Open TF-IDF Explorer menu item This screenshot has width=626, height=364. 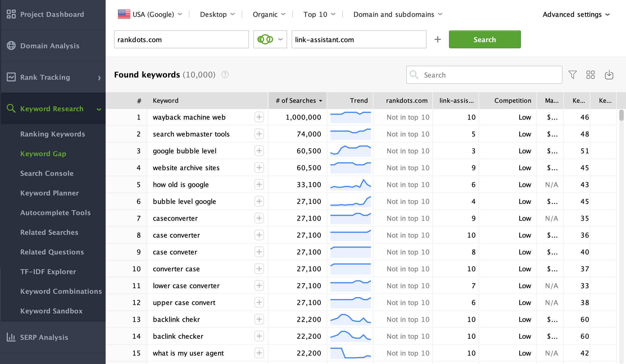pyautogui.click(x=48, y=272)
